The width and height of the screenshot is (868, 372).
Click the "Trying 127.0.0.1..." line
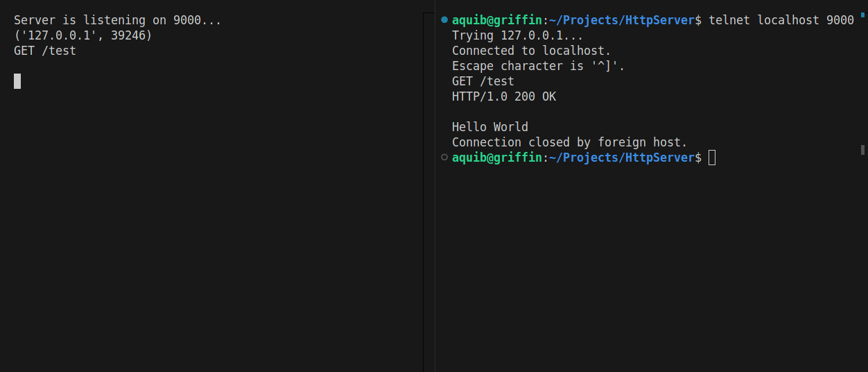[517, 36]
